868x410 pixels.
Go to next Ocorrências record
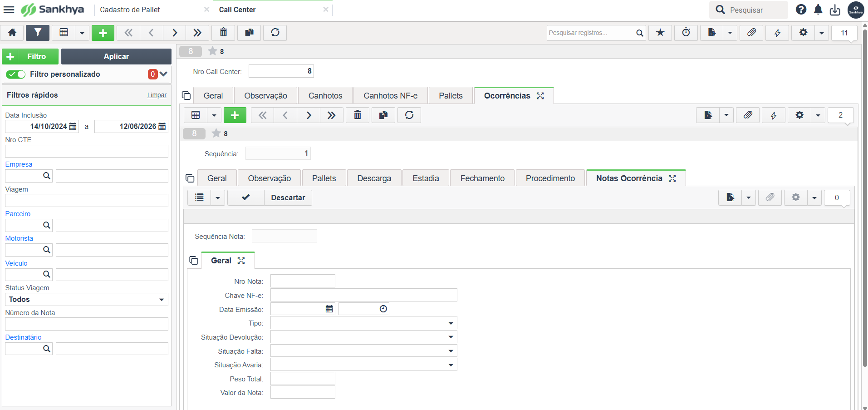309,115
